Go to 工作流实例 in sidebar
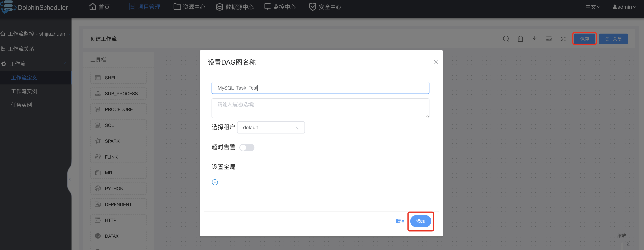The image size is (644, 250). click(24, 91)
